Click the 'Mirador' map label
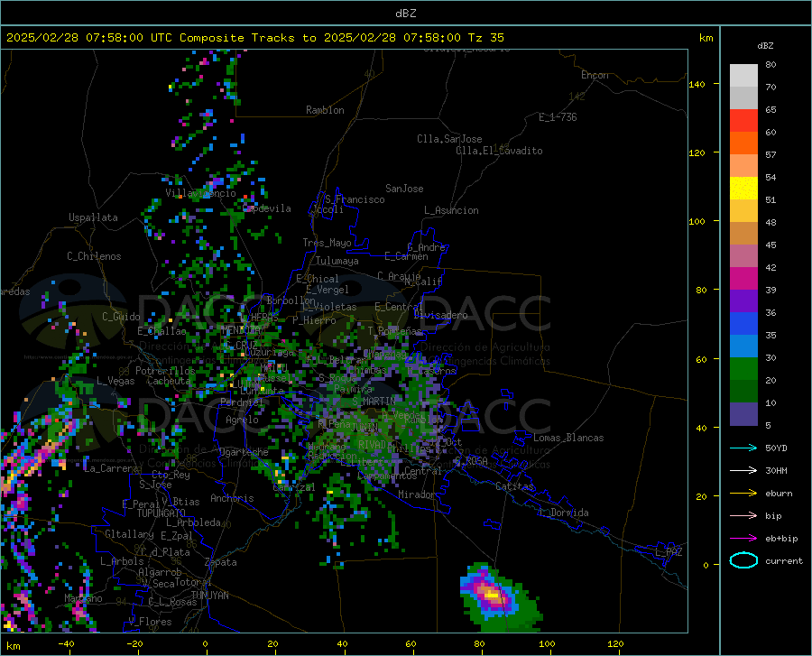Viewport: 812px width, 656px height. 417,494
